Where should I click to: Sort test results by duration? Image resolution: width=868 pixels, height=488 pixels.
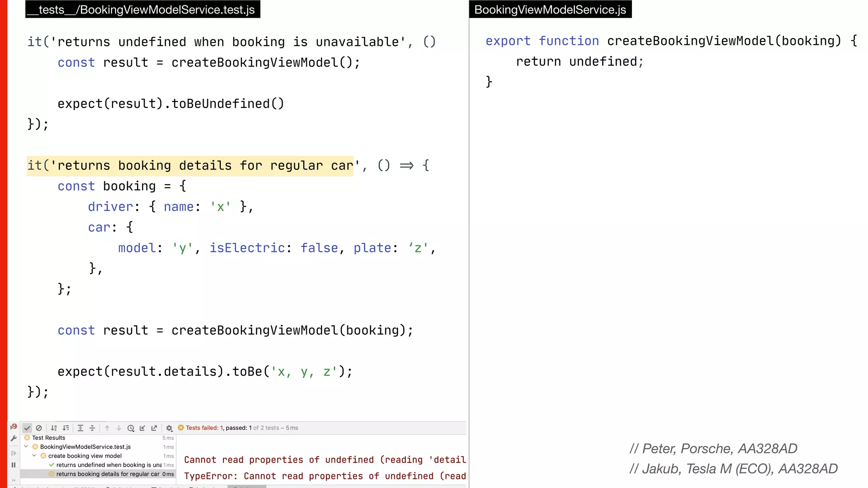(66, 428)
